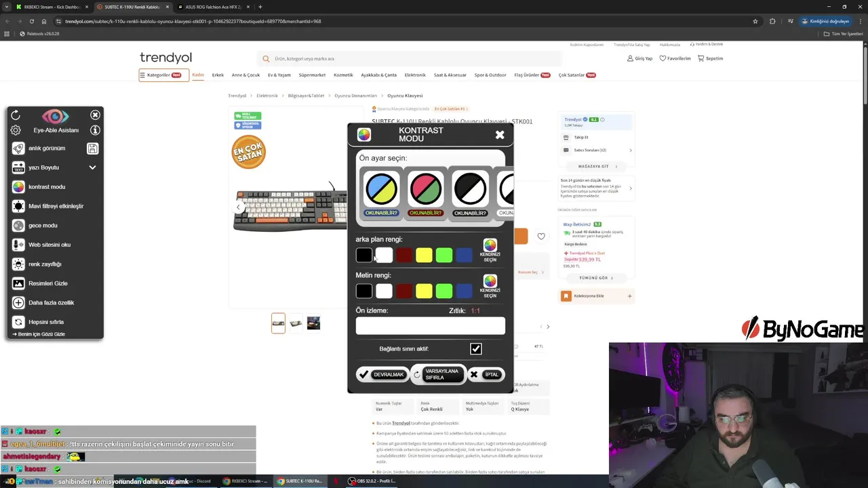
Task: Open the Elektronik category tab
Action: 415,75
